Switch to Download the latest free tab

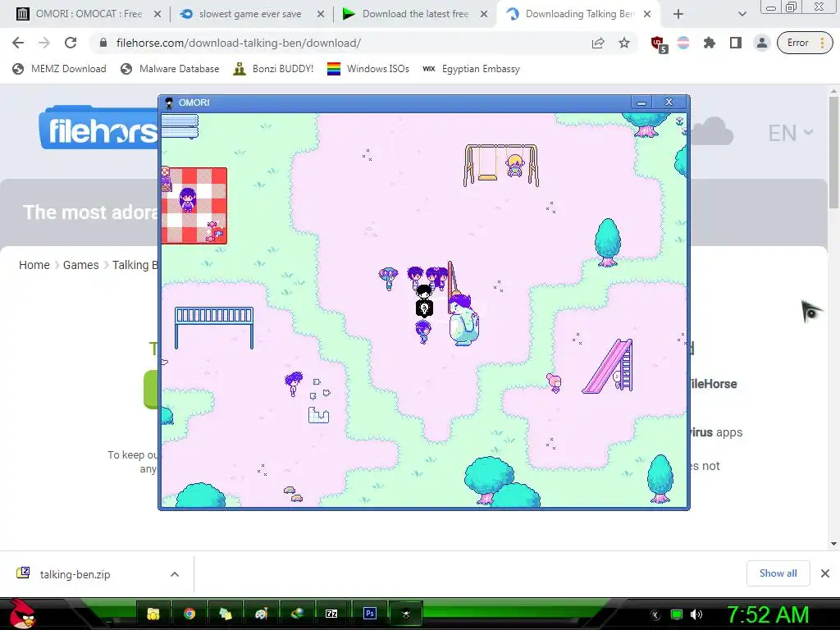click(x=415, y=14)
